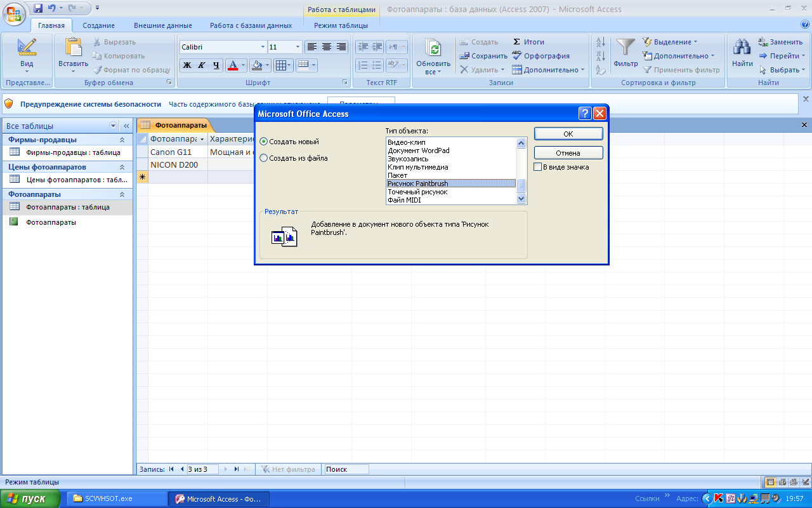Screen dimensions: 812x508
Task: Undo with quick access toolbar arrow
Action: [x=52, y=8]
